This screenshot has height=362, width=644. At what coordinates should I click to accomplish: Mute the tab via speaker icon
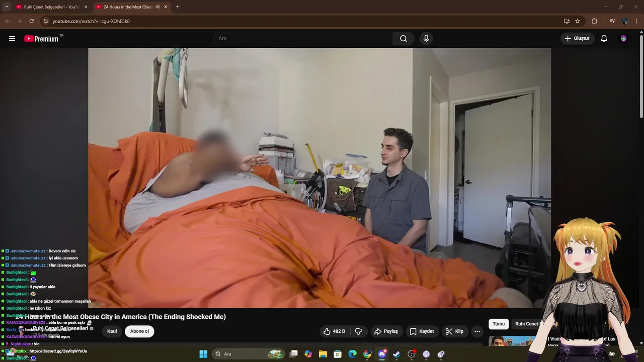pos(157,7)
